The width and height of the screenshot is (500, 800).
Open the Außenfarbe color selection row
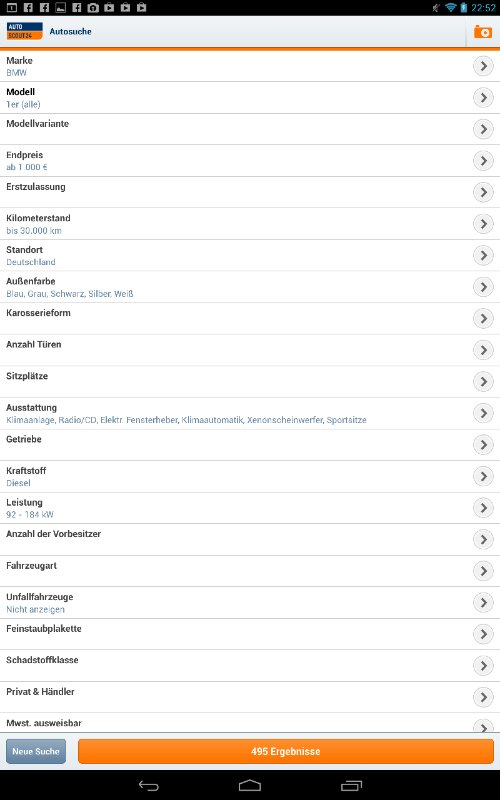pyautogui.click(x=250, y=287)
